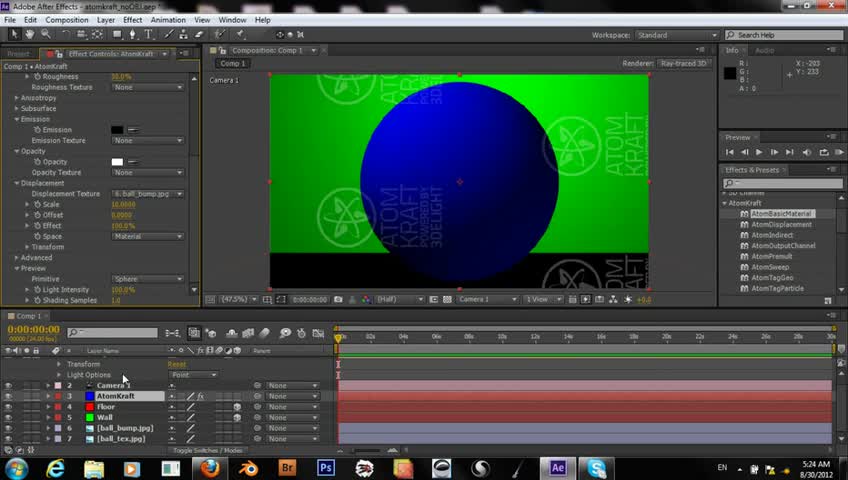The image size is (848, 480).
Task: Open the Layer menu
Action: pos(105,20)
